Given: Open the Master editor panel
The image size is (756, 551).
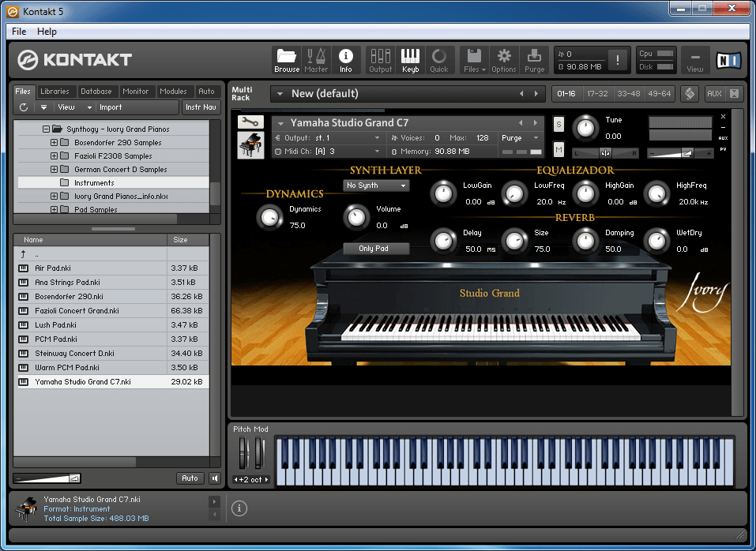Looking at the screenshot, I should (x=316, y=61).
